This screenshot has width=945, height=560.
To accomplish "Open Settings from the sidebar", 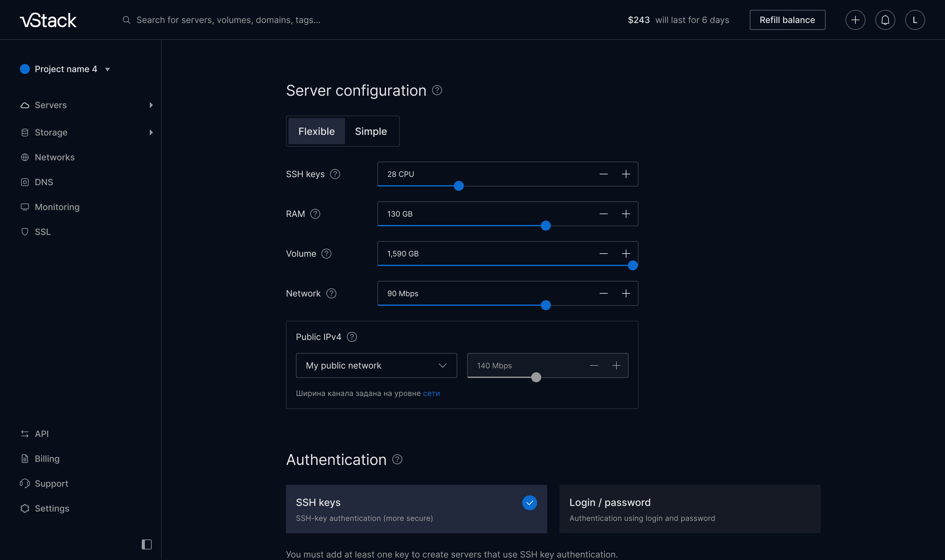I will click(x=52, y=509).
